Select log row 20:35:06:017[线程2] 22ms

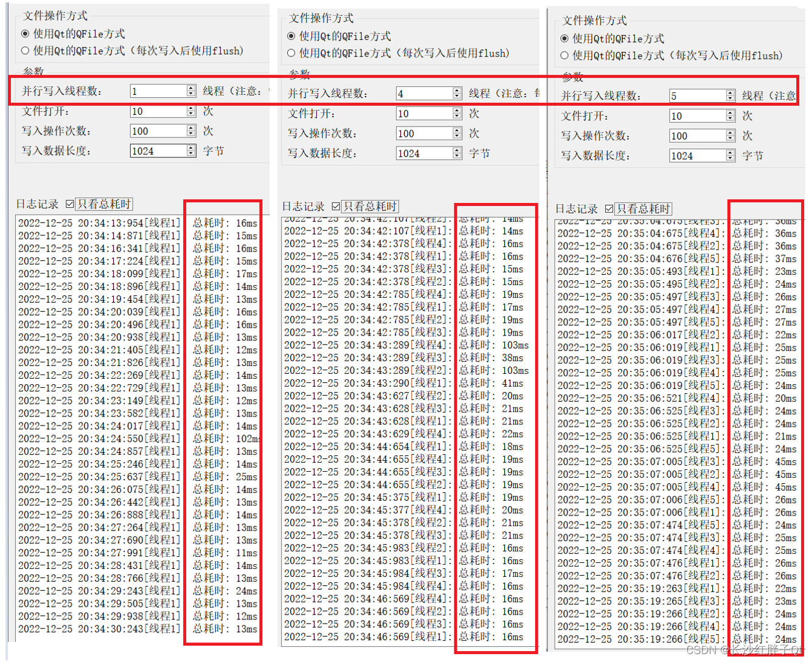click(677, 335)
